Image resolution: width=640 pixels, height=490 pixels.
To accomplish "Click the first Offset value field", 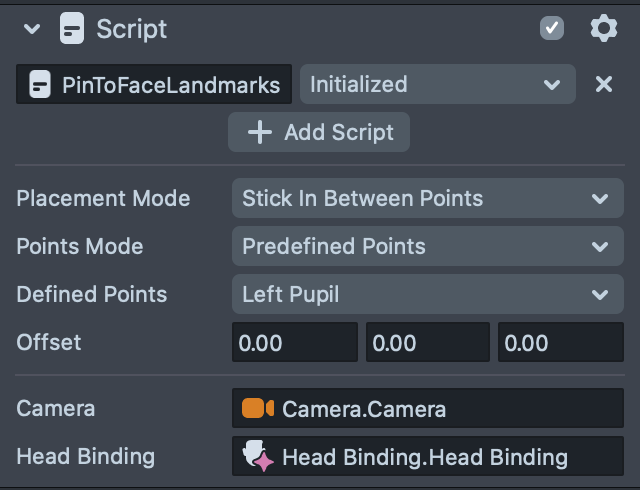I will (294, 343).
